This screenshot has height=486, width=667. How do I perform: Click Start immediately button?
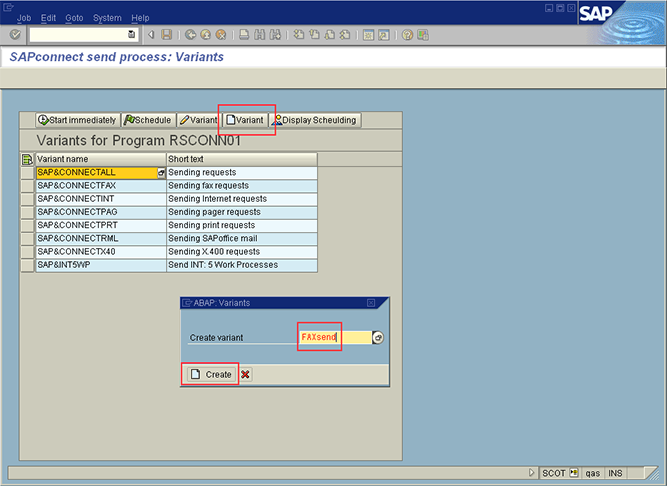point(77,120)
